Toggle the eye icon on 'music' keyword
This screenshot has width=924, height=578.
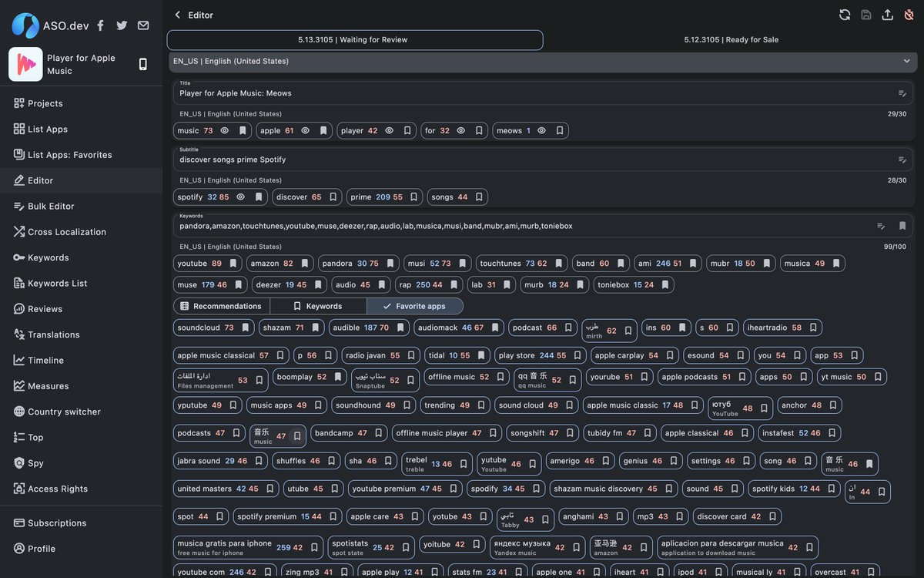[225, 131]
